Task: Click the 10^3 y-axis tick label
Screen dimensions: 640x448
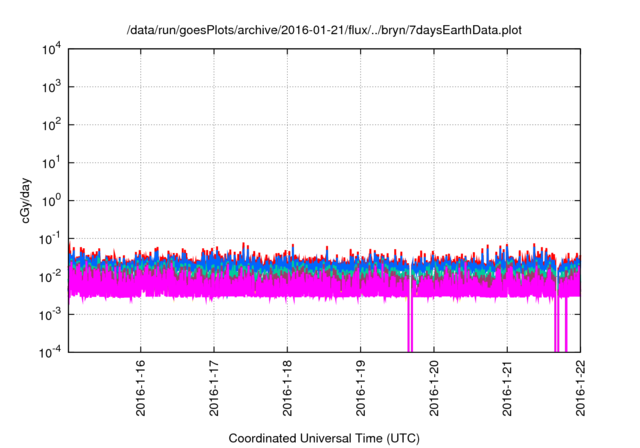Action: (x=51, y=86)
